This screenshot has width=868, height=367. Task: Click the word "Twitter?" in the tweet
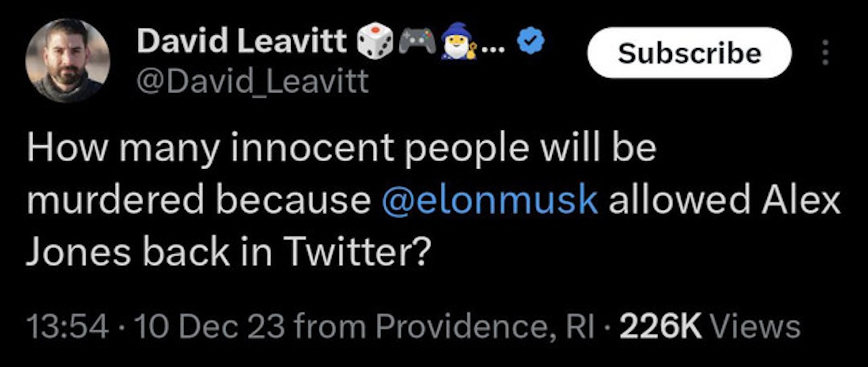pos(356,251)
